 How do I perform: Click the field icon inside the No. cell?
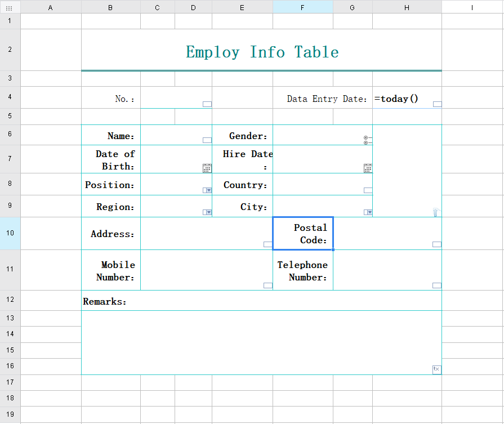207,104
